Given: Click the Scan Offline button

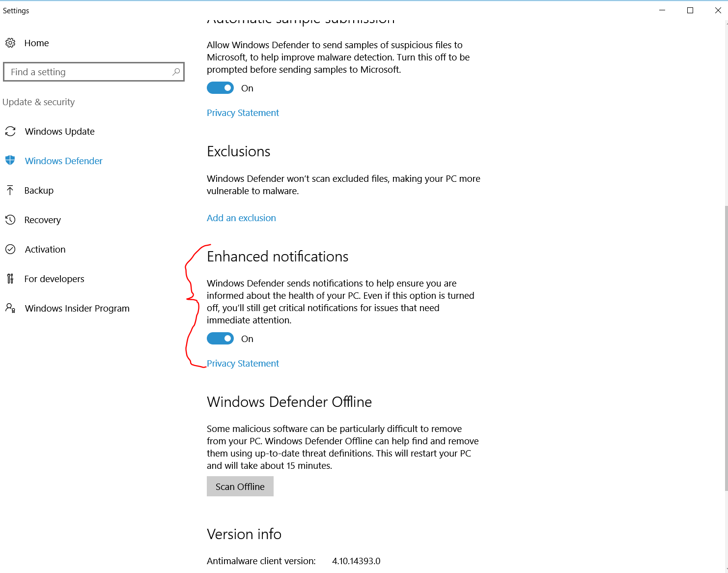Looking at the screenshot, I should [240, 487].
